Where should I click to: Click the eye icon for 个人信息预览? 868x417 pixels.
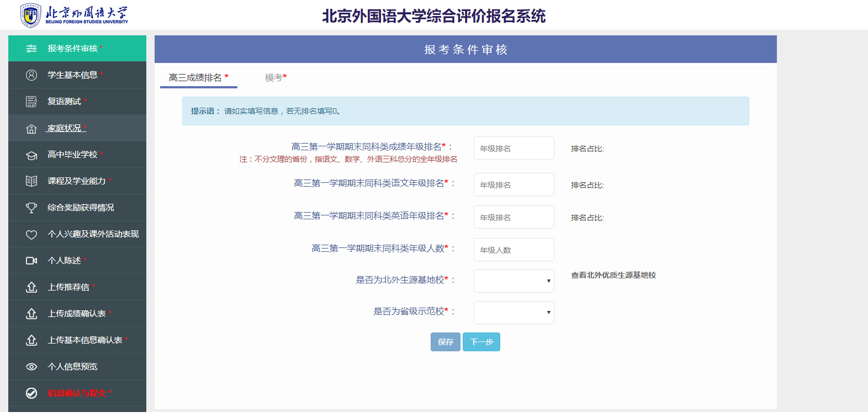[x=31, y=367]
